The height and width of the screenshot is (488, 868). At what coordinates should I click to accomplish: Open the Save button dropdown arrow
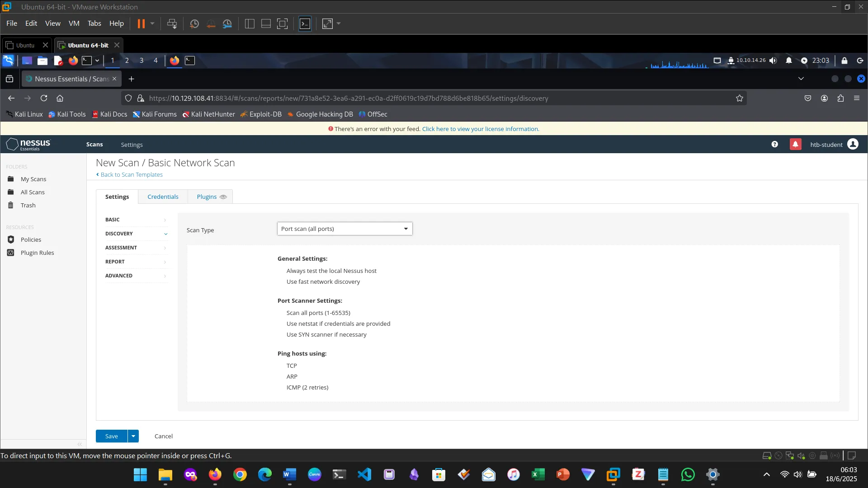click(133, 436)
